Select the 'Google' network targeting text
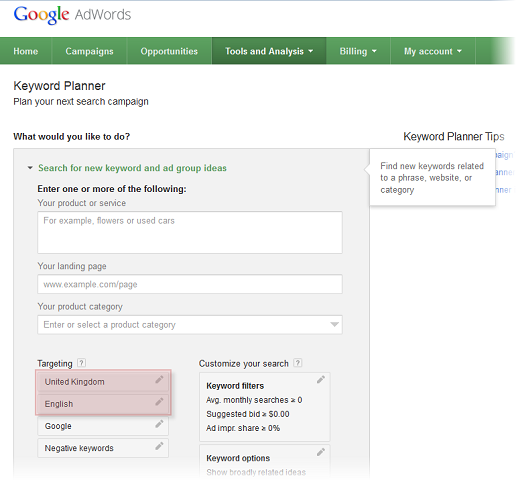 [x=58, y=426]
